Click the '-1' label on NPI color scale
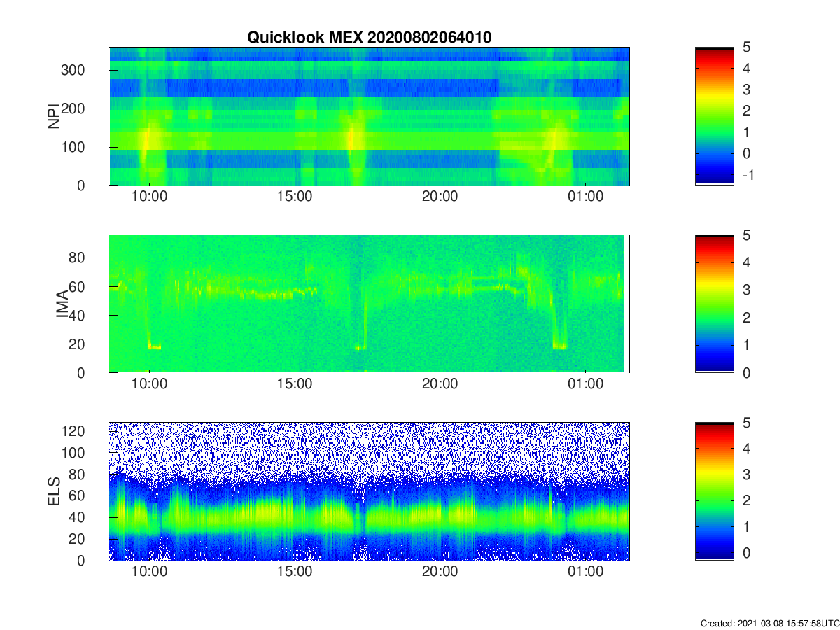The height and width of the screenshot is (630, 840). tap(748, 174)
